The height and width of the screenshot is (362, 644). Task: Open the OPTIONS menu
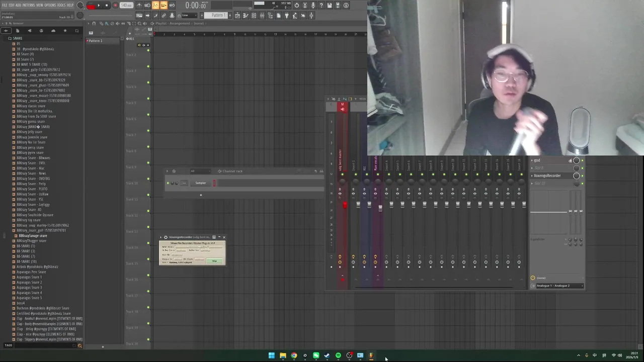50,5
